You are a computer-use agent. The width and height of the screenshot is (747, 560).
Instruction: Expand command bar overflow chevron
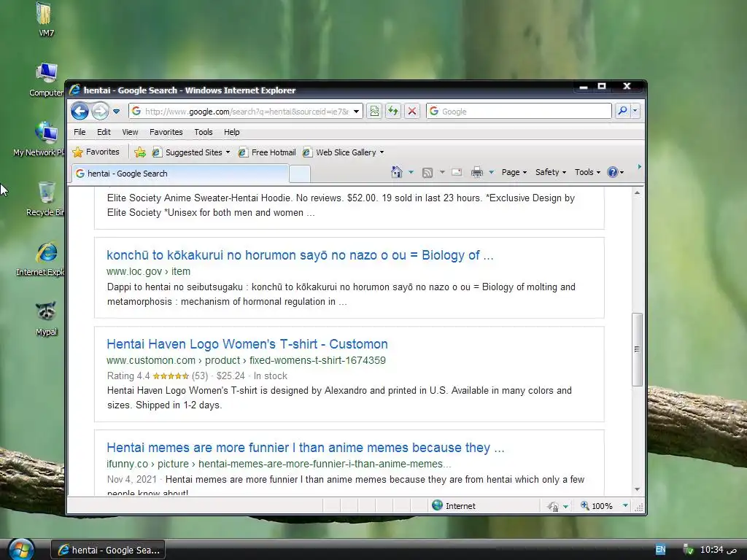pos(639,167)
